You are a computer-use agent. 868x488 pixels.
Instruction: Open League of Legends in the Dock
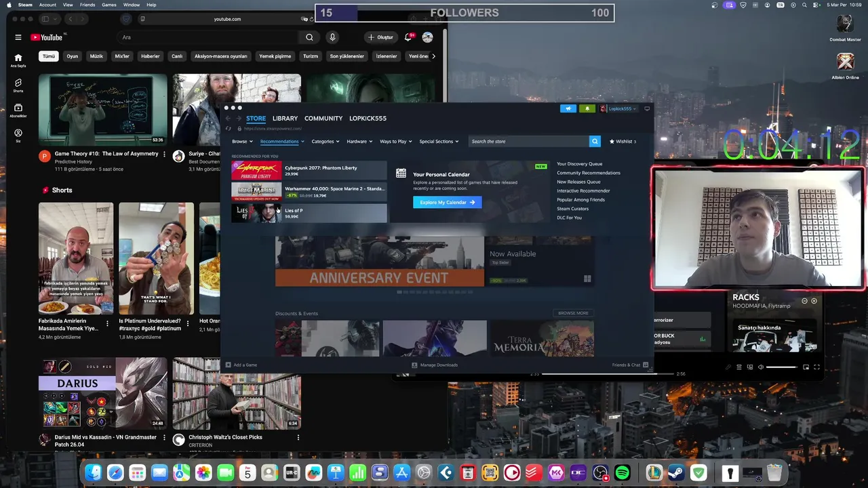click(654, 472)
